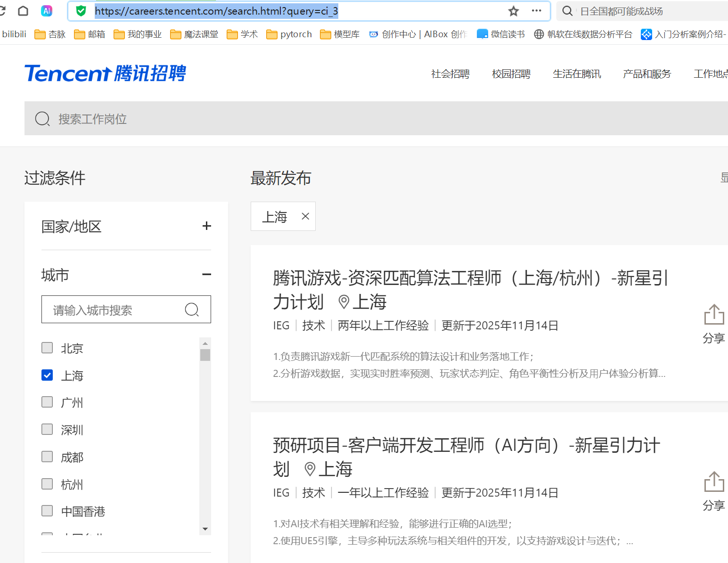Open the browser more options menu

coord(536,11)
